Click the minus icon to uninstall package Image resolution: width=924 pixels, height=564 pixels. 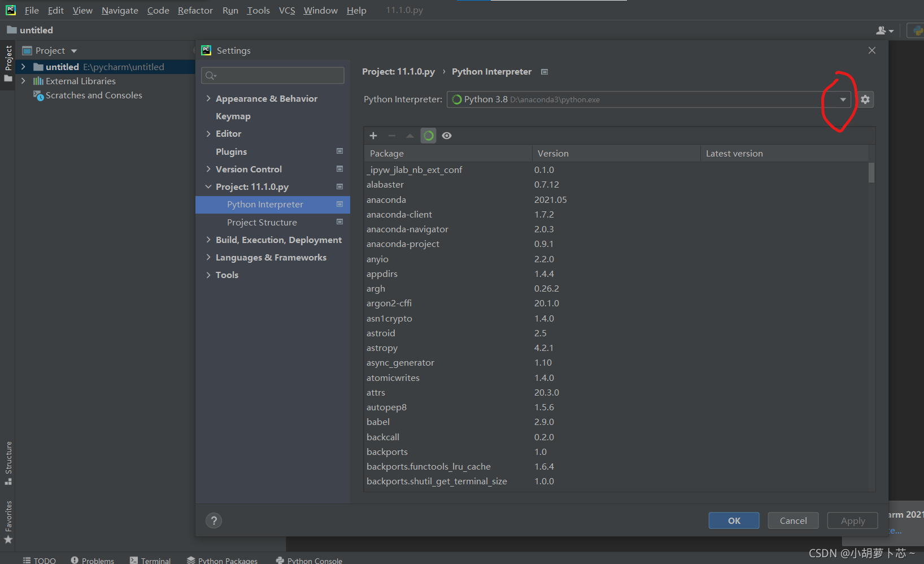[x=392, y=136]
